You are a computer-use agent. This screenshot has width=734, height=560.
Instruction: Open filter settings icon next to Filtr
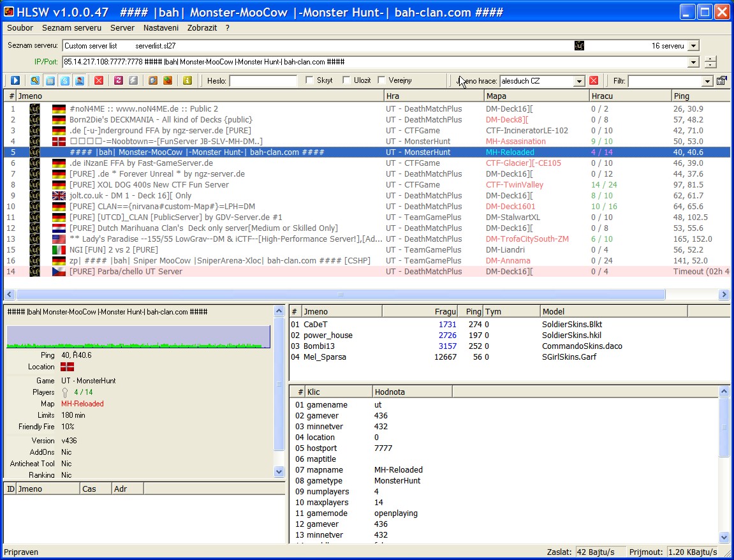coord(721,80)
